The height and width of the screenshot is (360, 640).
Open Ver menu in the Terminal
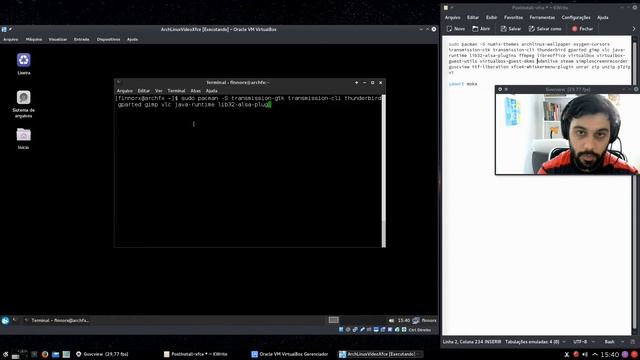click(x=158, y=91)
